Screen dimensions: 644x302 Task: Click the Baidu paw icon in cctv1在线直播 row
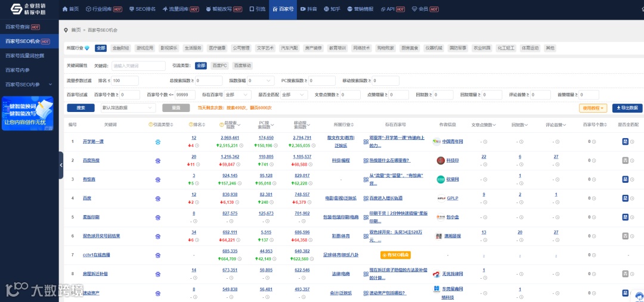(x=157, y=255)
